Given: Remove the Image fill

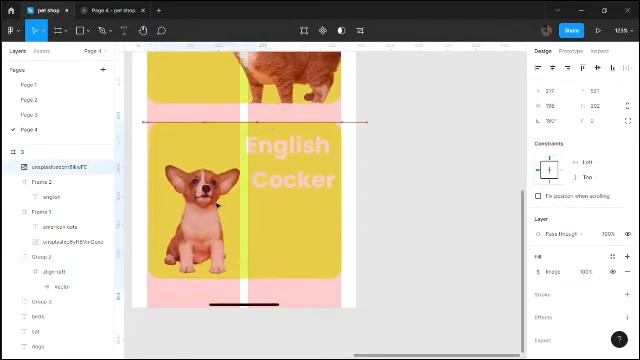Looking at the screenshot, I should click(627, 272).
